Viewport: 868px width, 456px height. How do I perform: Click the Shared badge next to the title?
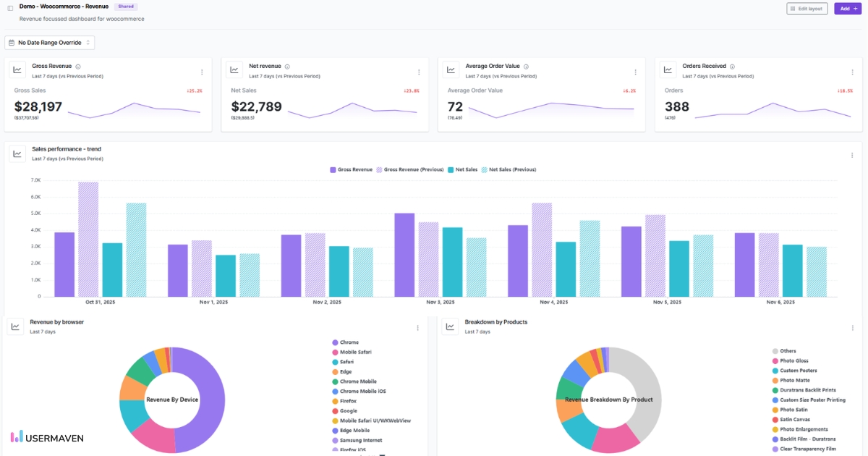pyautogui.click(x=126, y=6)
